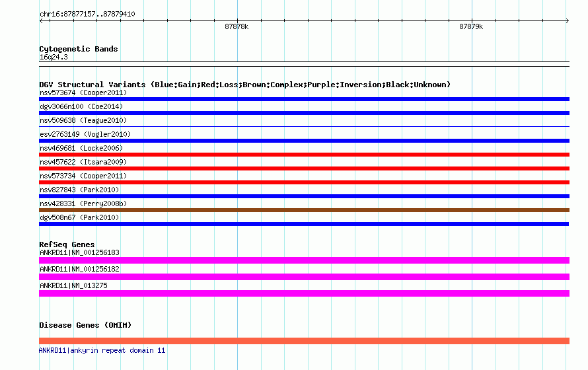Select the red bar for nsv573734
The height and width of the screenshot is (370, 588).
(304, 182)
